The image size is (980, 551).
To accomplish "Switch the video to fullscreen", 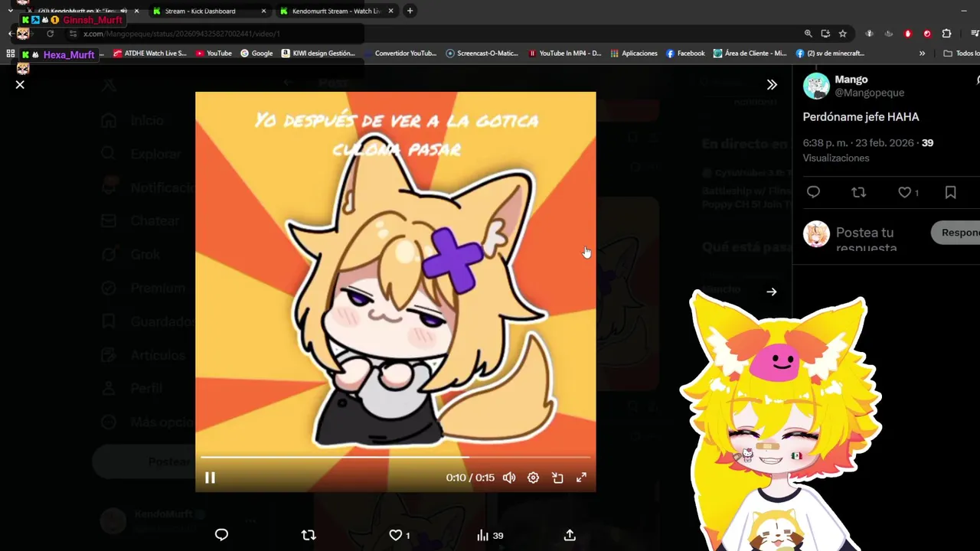I will pyautogui.click(x=581, y=478).
